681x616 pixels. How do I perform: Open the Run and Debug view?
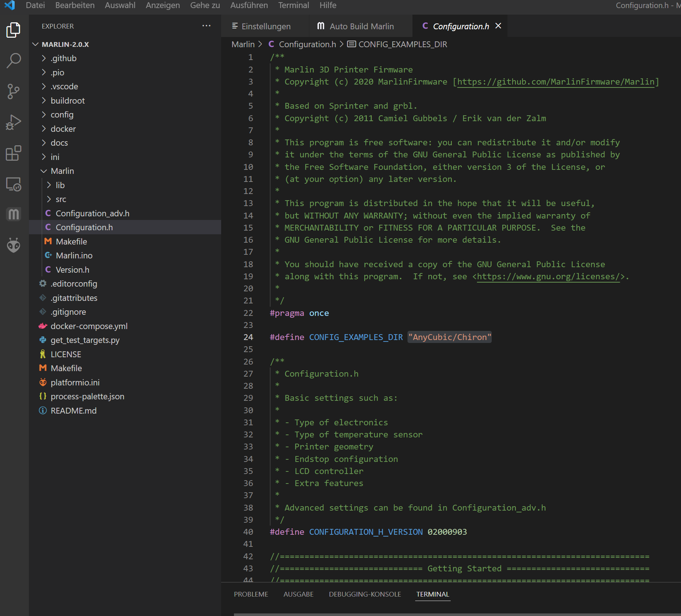click(14, 122)
